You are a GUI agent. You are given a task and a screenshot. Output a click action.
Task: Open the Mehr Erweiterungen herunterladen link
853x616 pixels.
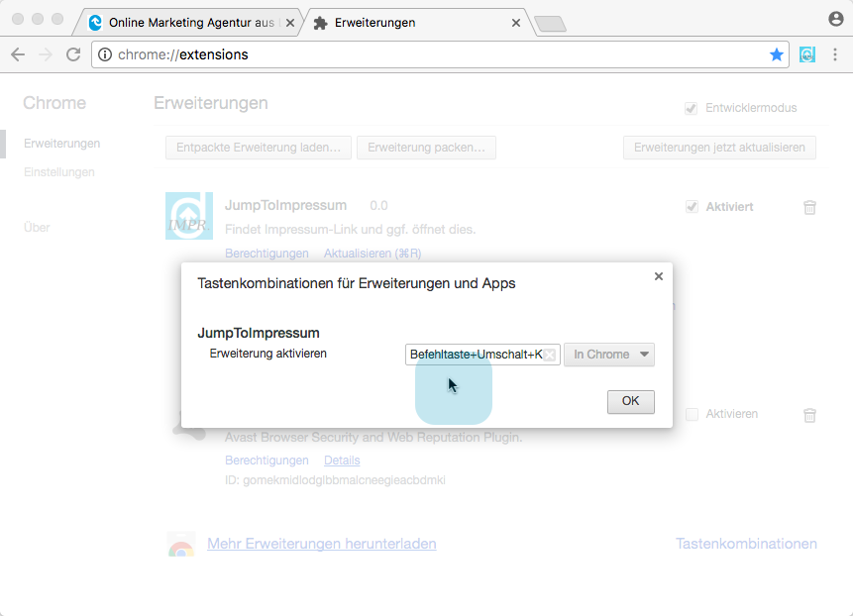point(321,544)
